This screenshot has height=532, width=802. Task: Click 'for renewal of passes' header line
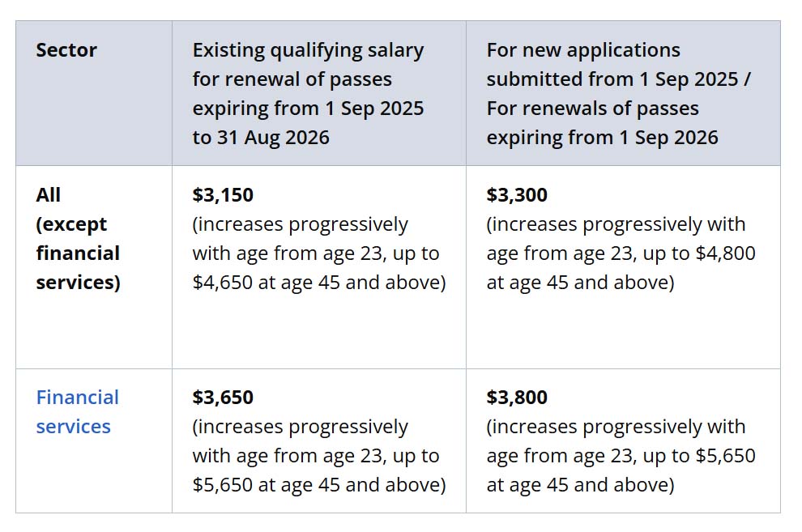[x=292, y=79]
